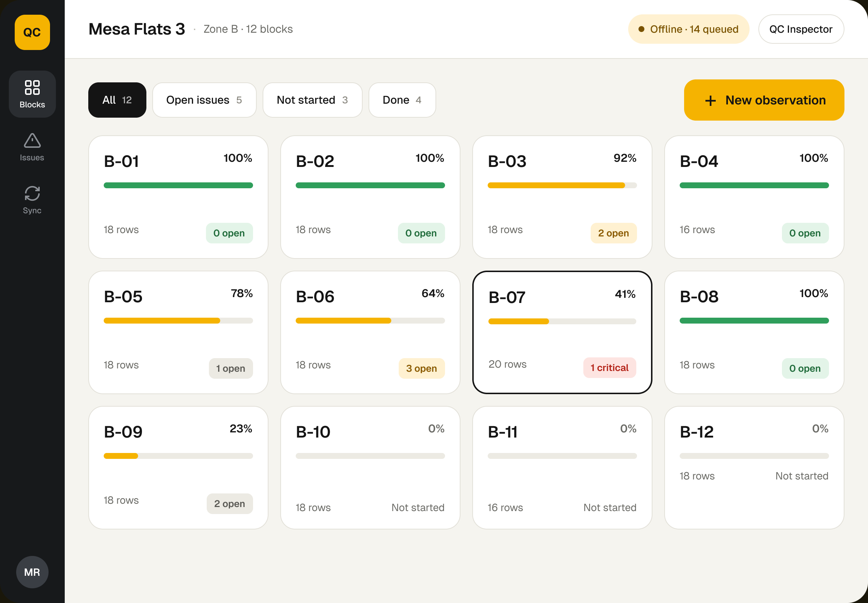Click the 0 open badge on B-08

click(805, 368)
